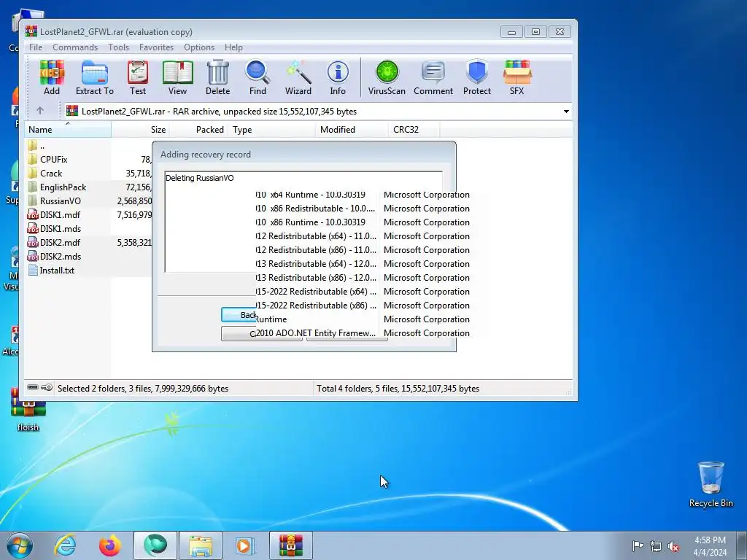Open the View tool in the toolbar
Screen dimensions: 747x560
177,77
